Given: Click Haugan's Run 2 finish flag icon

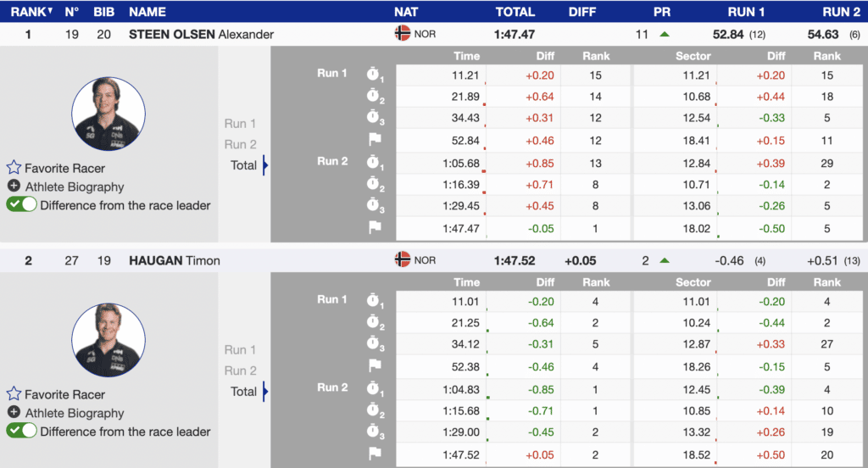Looking at the screenshot, I should 375,454.
